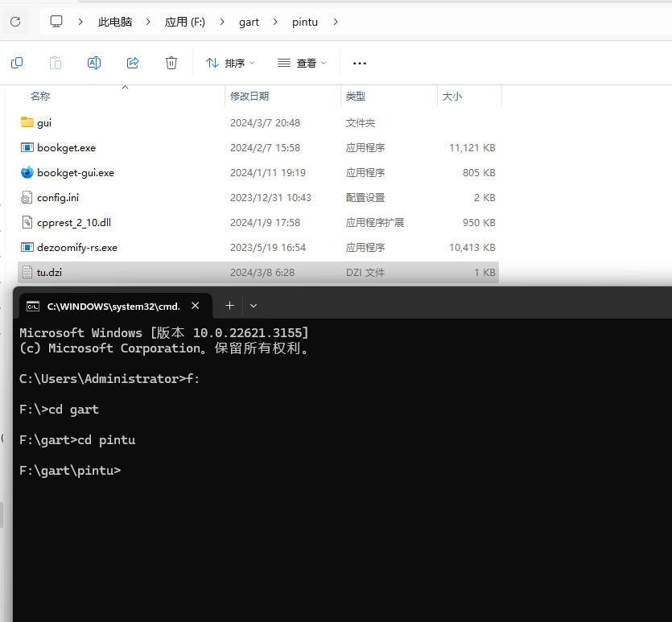Click 此电脑 in the address path
This screenshot has height=622, width=672.
click(115, 22)
